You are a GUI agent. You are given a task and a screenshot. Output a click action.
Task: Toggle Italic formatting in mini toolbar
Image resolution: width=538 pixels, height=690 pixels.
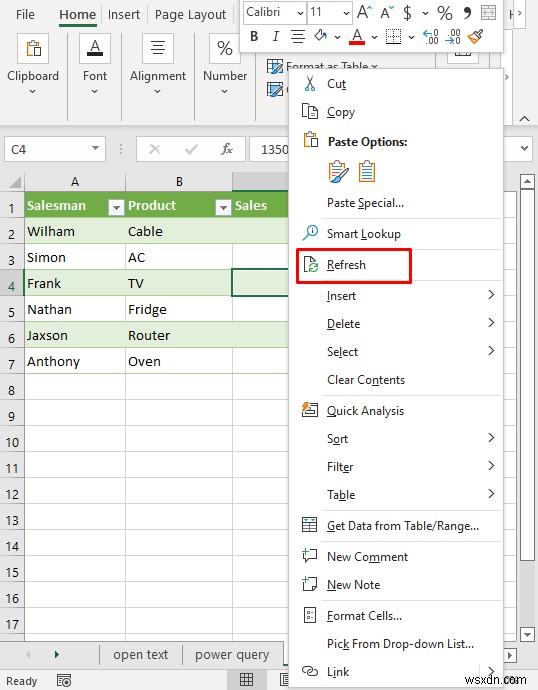pos(275,37)
